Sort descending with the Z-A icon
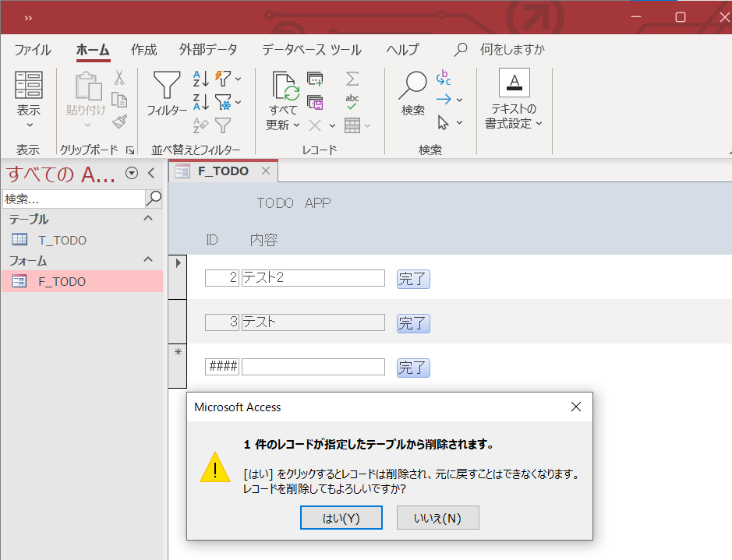The image size is (732, 560). [201, 102]
